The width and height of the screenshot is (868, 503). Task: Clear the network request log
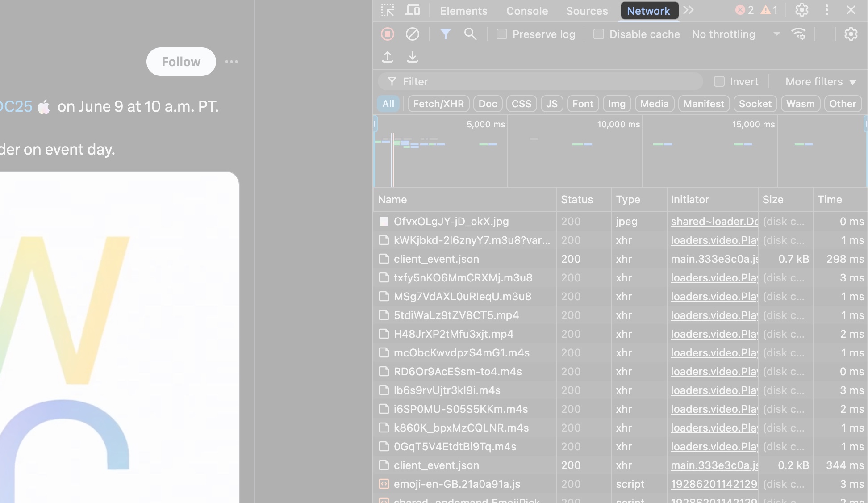(x=412, y=34)
